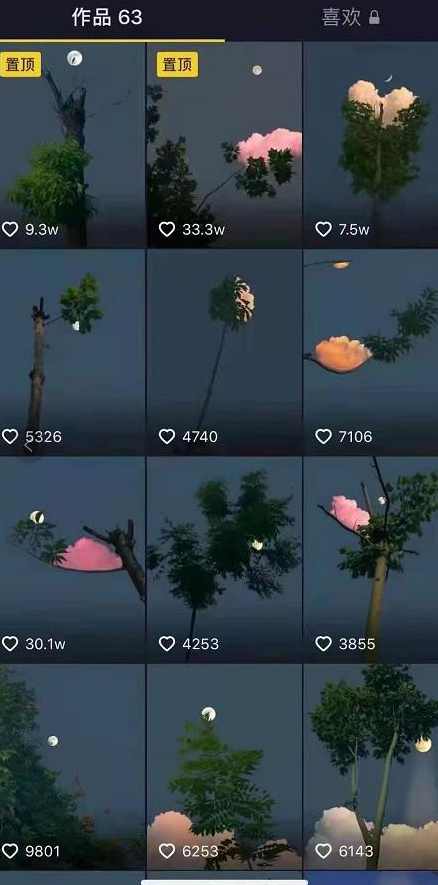The height and width of the screenshot is (885, 438).
Task: Open the video with 4253 likes
Action: 224,560
